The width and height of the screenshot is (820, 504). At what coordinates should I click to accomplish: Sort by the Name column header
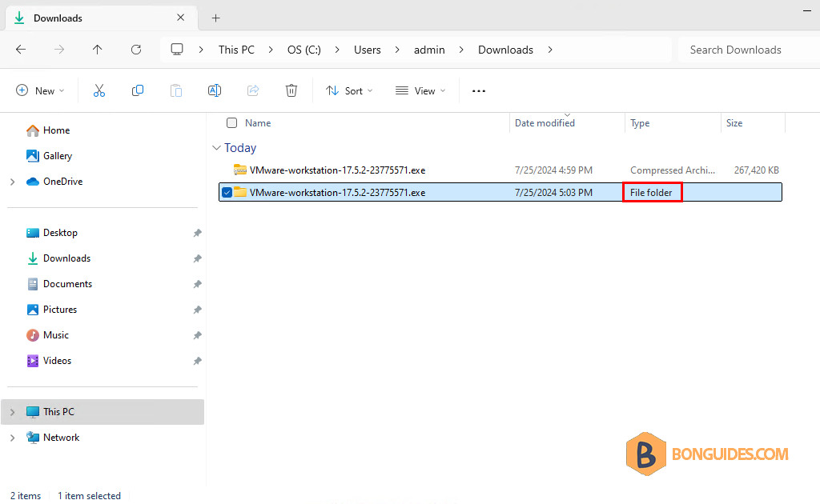258,122
